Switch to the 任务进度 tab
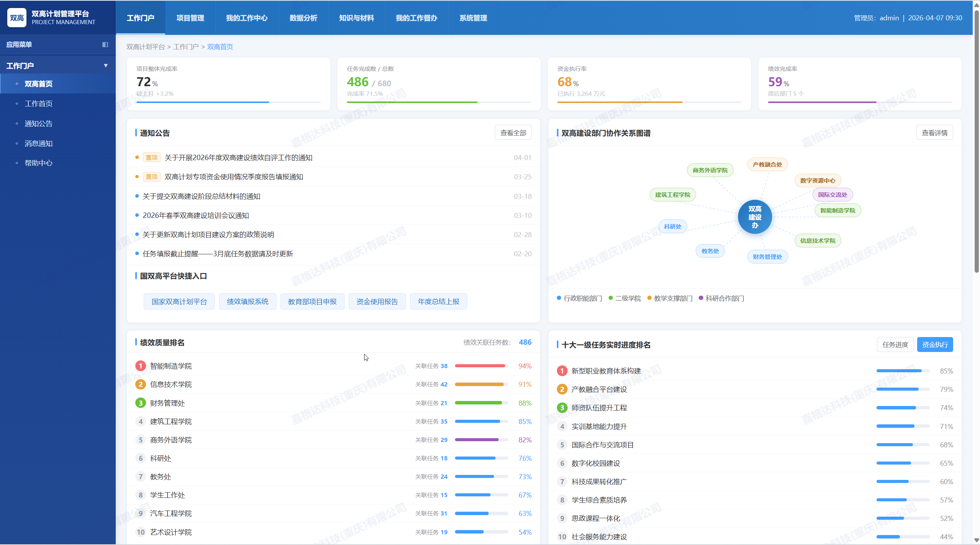This screenshot has height=545, width=980. coord(895,344)
